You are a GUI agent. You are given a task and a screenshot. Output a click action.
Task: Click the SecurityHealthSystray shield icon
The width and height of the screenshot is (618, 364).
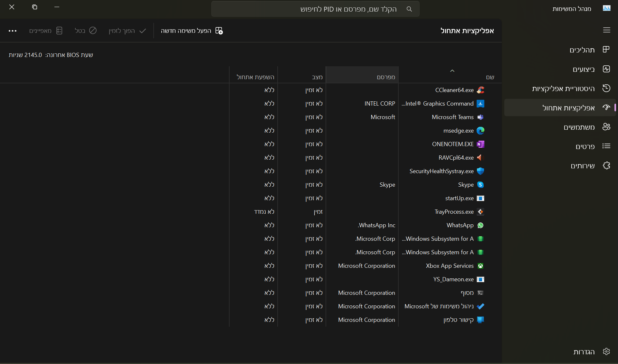[x=480, y=171]
